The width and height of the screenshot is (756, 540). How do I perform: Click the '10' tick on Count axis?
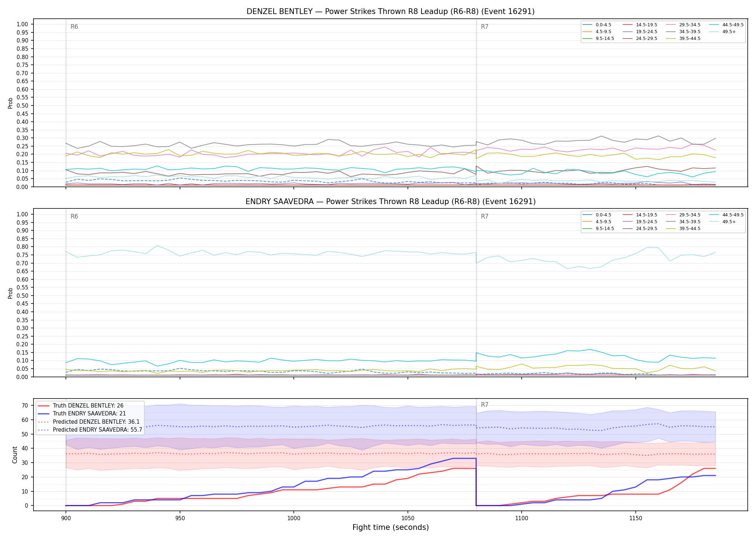(25, 491)
